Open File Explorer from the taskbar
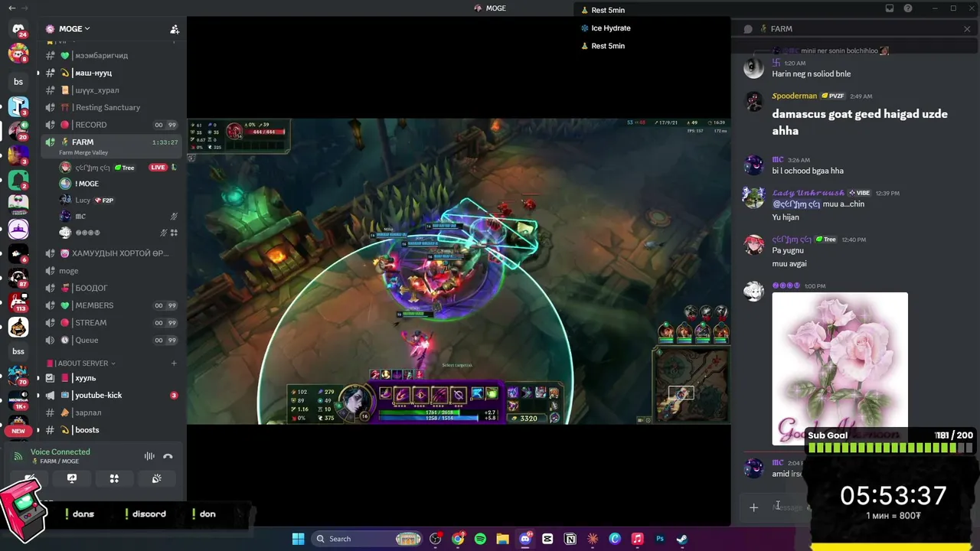This screenshot has width=980, height=551. pyautogui.click(x=502, y=539)
